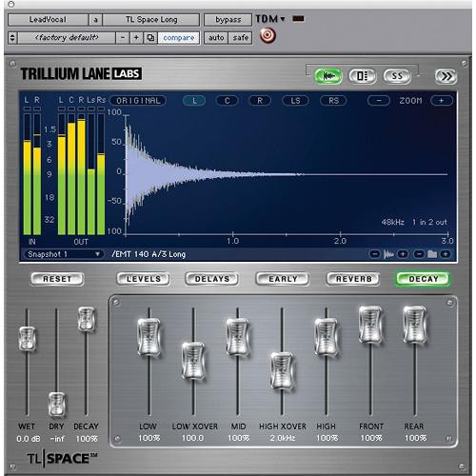This screenshot has width=476, height=476.
Task: Click the LOW XOVER value 100.0
Action: [192, 438]
